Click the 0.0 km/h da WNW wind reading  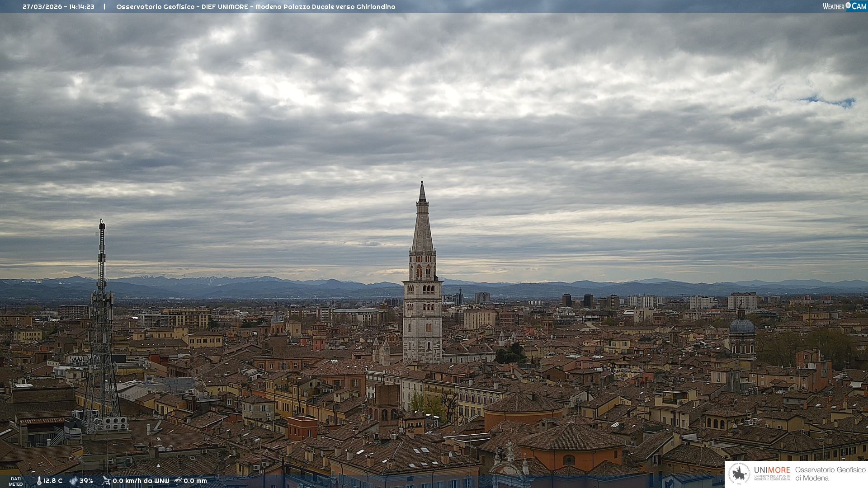click(x=141, y=481)
